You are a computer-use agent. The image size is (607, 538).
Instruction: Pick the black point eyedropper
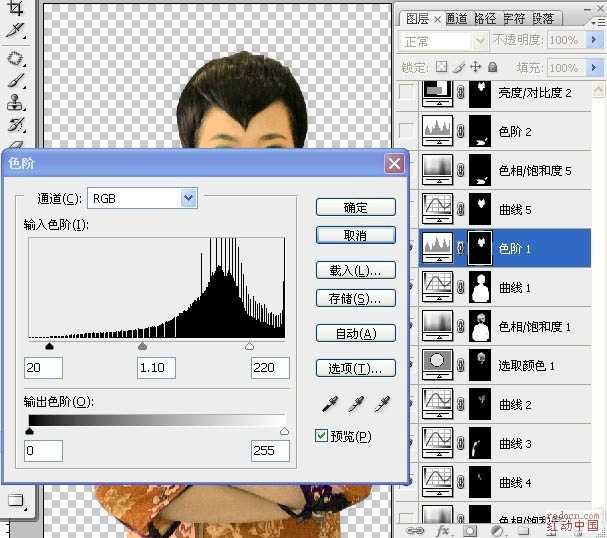[x=331, y=404]
